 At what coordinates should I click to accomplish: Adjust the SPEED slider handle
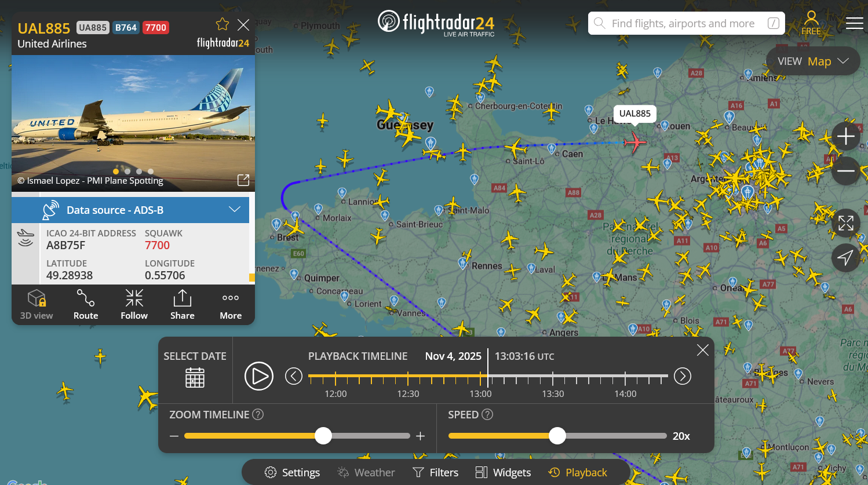tap(557, 436)
